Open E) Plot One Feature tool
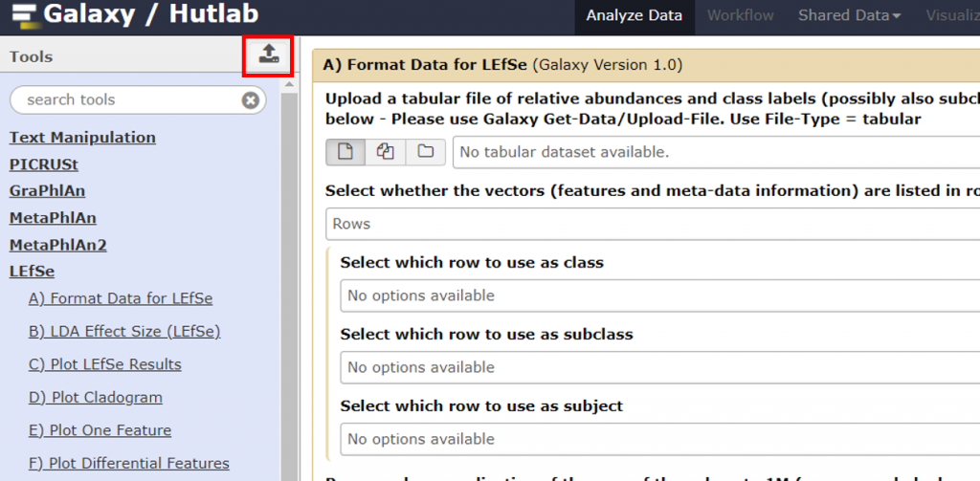Viewport: 980px width, 481px height. [100, 430]
